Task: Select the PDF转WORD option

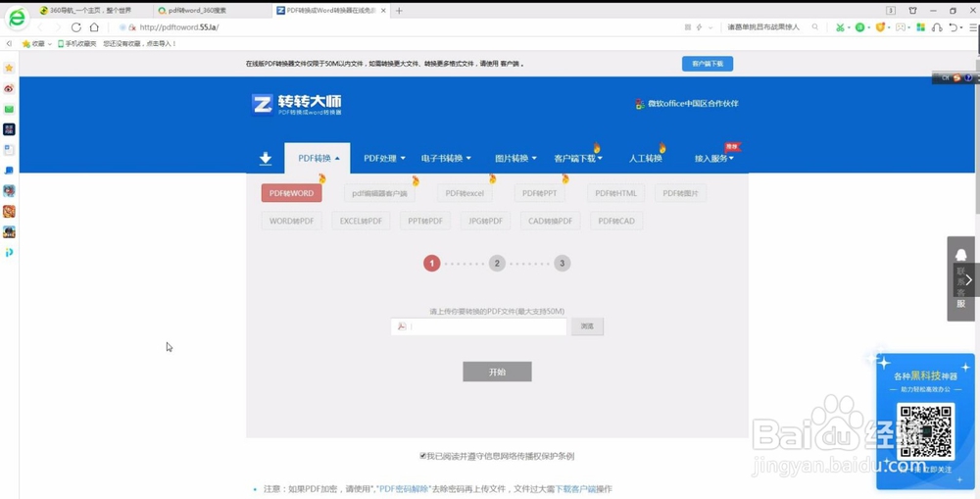Action: pyautogui.click(x=292, y=193)
